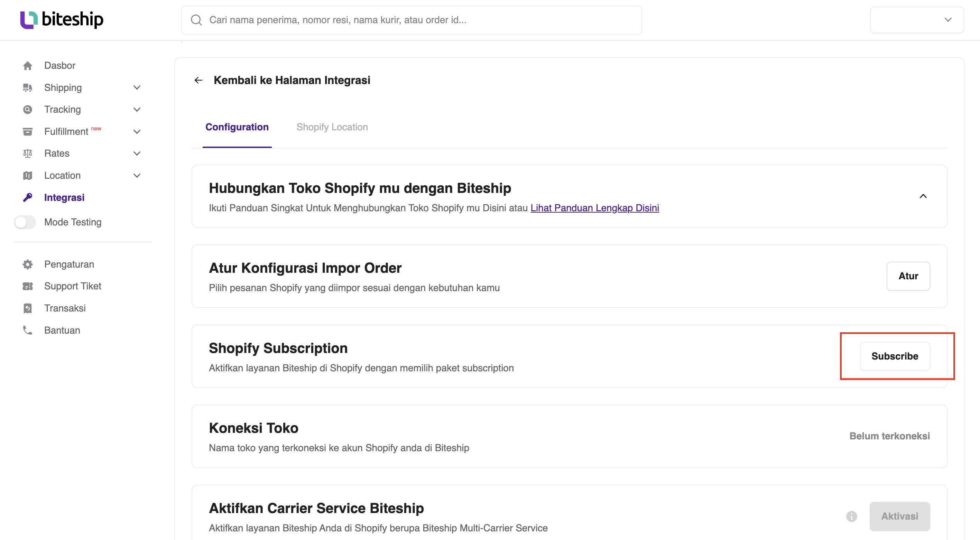Expand the Rates menu chevron
The image size is (980, 540).
[x=137, y=153]
